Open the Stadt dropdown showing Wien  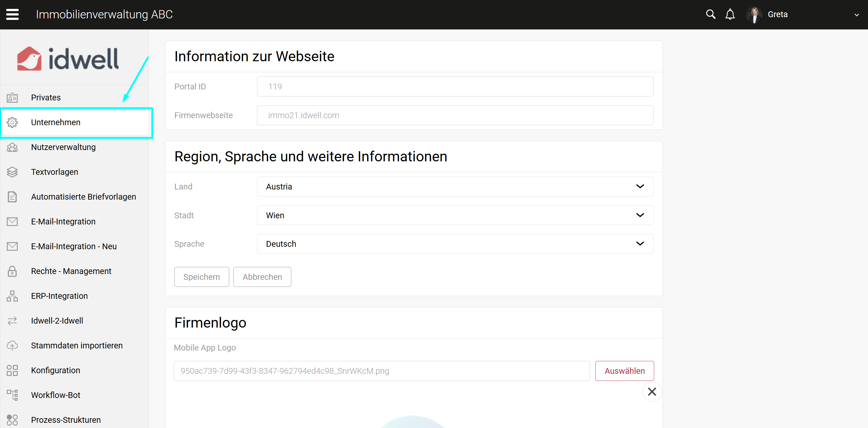tap(455, 215)
